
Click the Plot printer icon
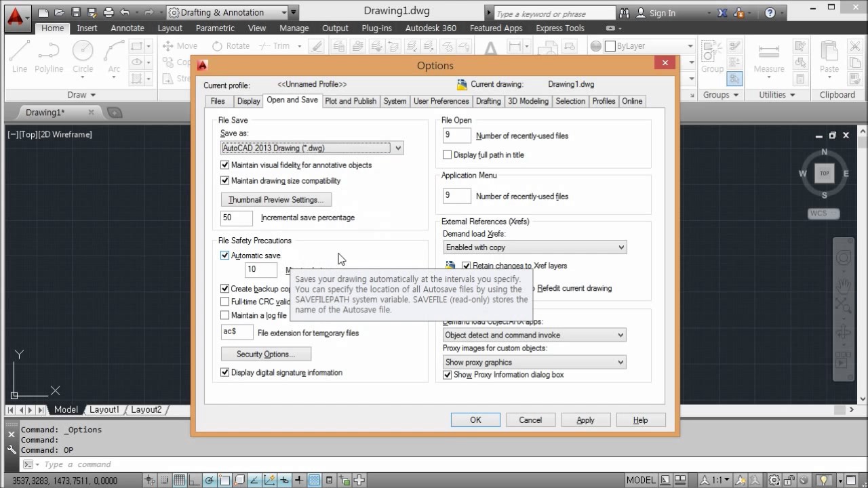[108, 13]
